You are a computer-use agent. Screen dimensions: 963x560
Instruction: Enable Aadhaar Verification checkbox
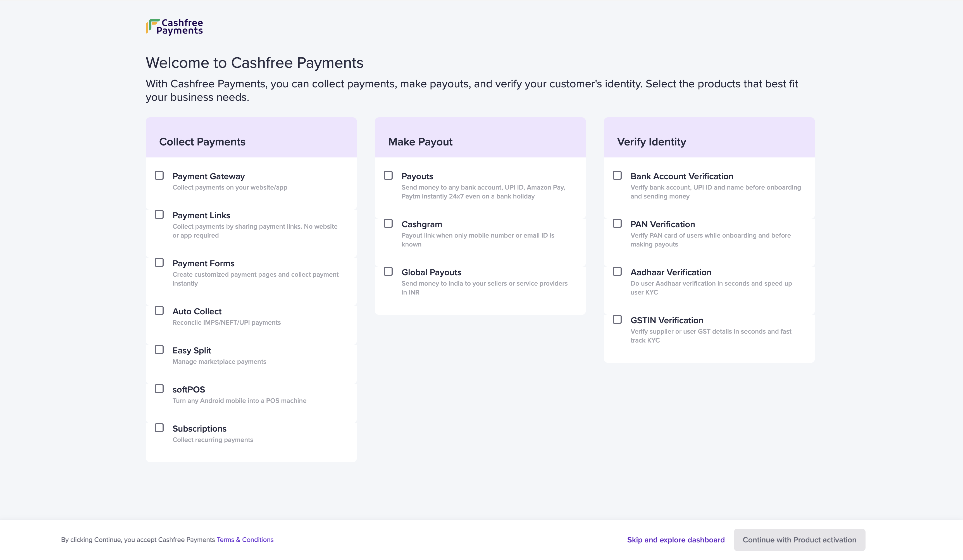[617, 272]
